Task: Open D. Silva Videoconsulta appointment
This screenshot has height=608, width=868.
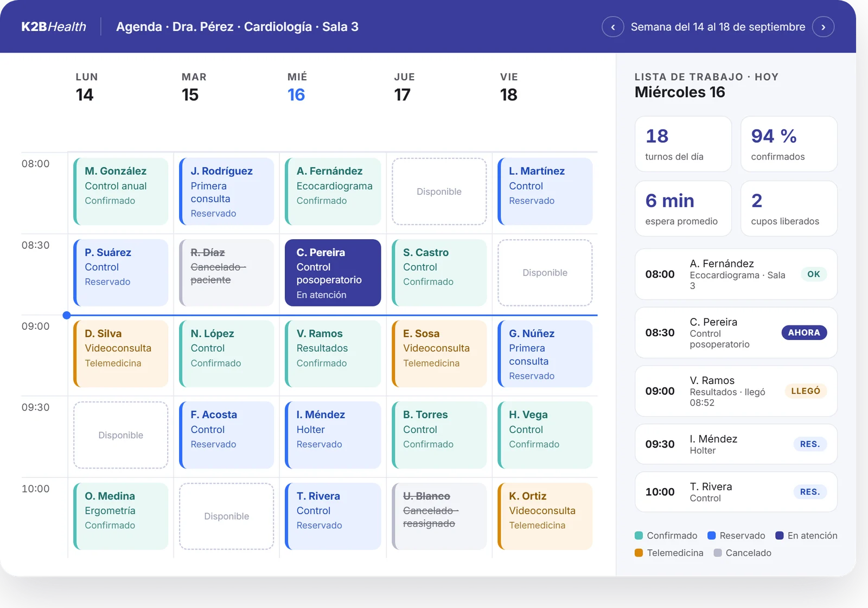Action: click(x=120, y=354)
